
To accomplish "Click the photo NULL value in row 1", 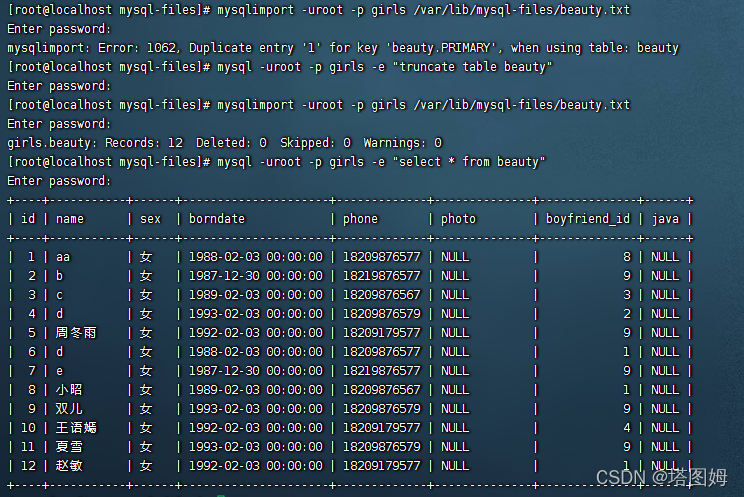I will [x=455, y=257].
